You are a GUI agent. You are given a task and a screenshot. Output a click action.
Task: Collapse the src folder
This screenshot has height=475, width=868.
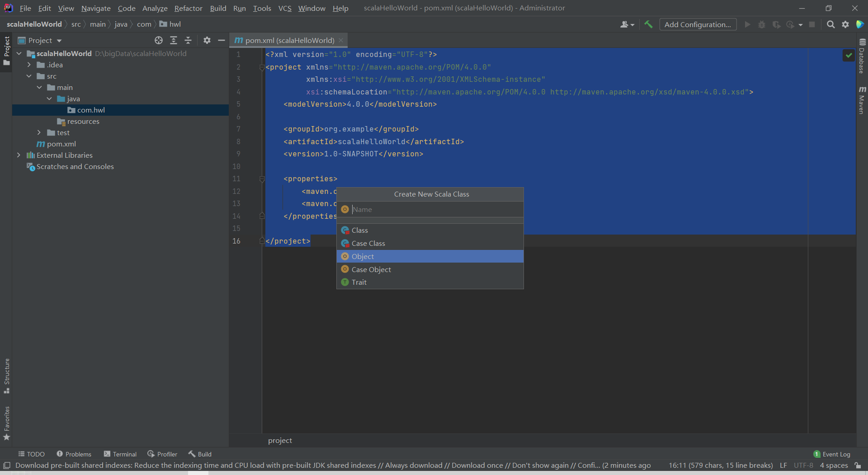[29, 76]
